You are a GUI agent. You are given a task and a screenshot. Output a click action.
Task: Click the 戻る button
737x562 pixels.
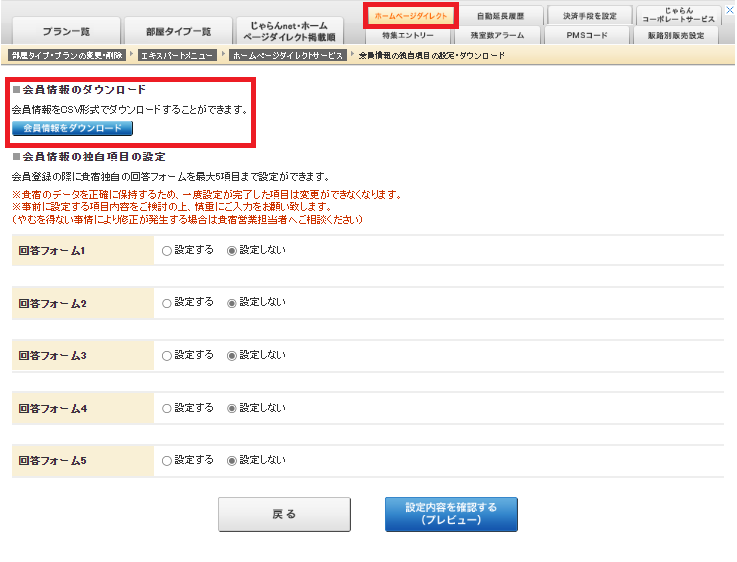[284, 514]
